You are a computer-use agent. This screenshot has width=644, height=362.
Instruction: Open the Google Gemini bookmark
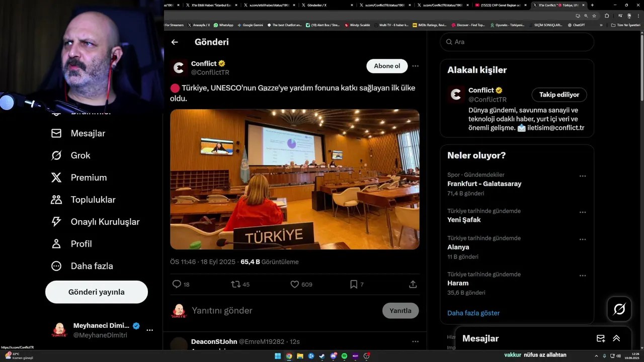pos(250,25)
